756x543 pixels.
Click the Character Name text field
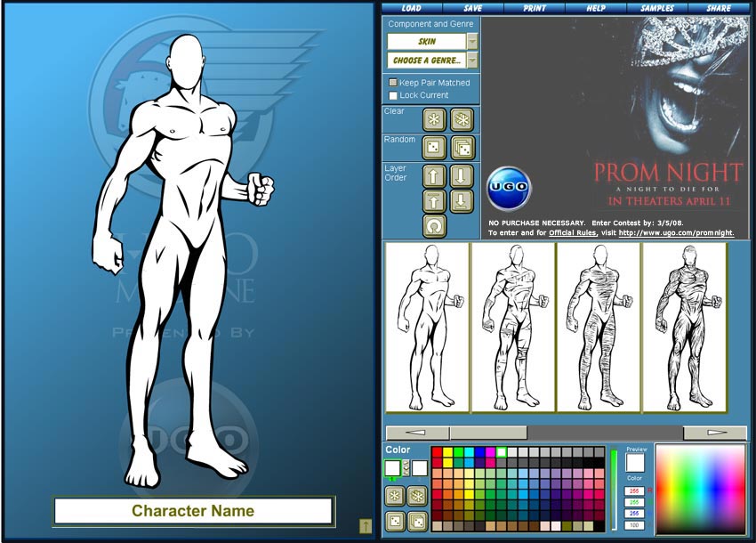click(x=193, y=511)
